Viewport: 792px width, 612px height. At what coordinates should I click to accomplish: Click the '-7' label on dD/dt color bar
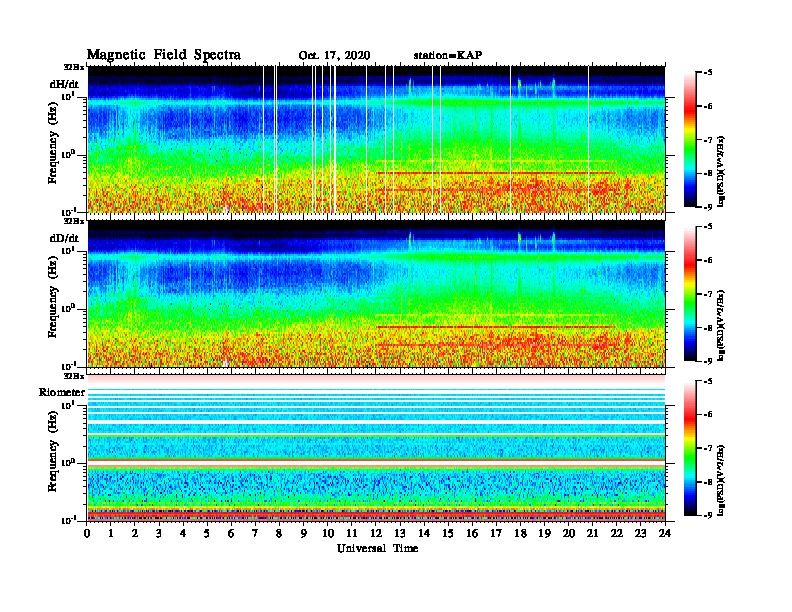coord(708,294)
